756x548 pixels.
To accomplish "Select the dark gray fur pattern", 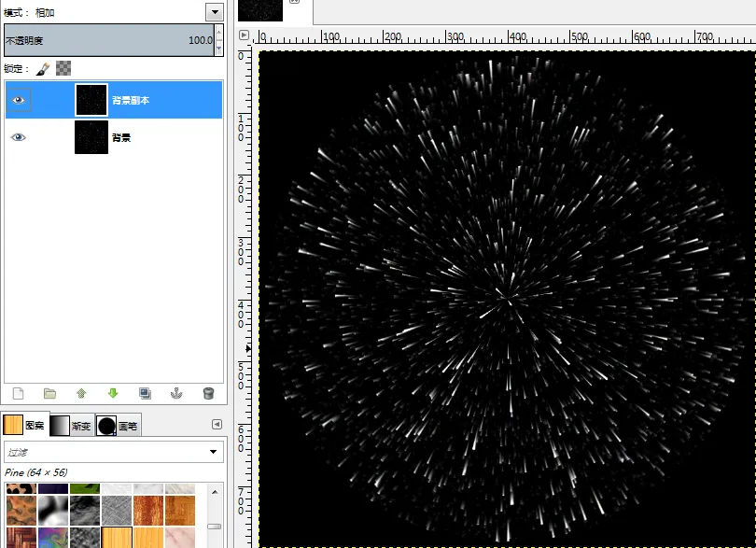I will tap(85, 510).
